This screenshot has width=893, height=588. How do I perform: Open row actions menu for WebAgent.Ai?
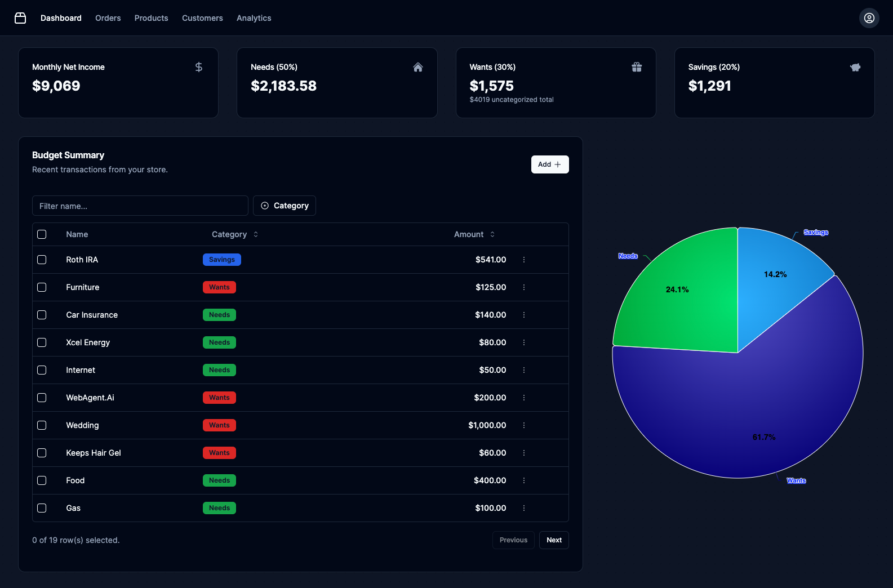pos(524,398)
